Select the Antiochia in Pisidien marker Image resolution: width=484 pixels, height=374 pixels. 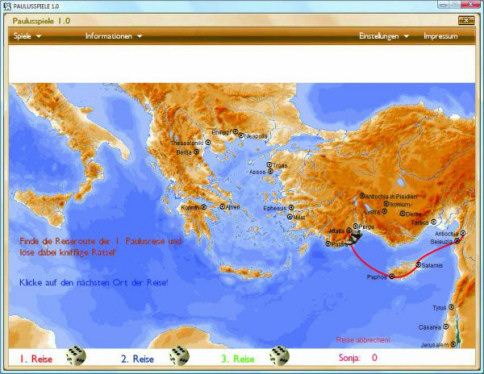coord(362,196)
